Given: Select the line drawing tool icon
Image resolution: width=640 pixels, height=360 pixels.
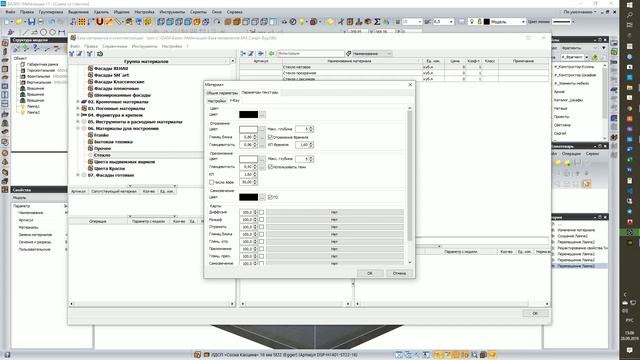Looking at the screenshot, I should 25,32.
